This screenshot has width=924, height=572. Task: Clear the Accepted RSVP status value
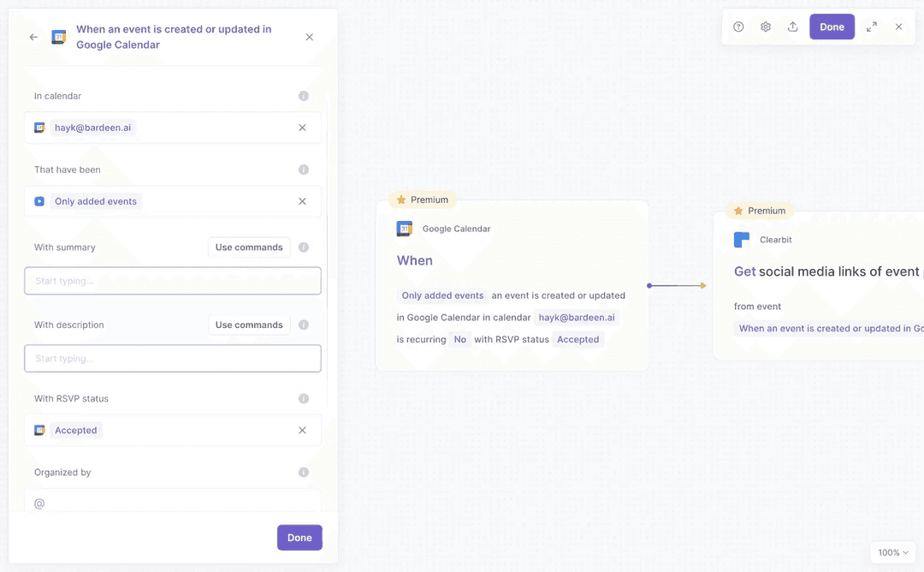point(302,430)
